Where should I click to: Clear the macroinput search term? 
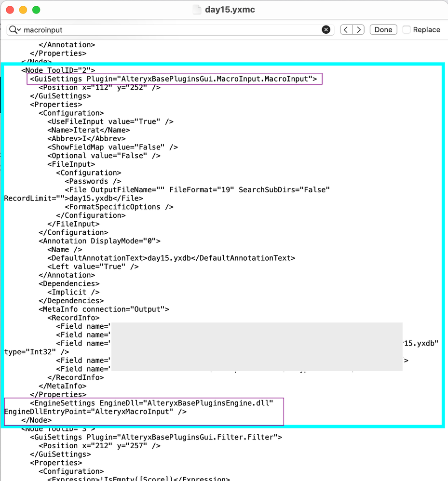coord(326,29)
